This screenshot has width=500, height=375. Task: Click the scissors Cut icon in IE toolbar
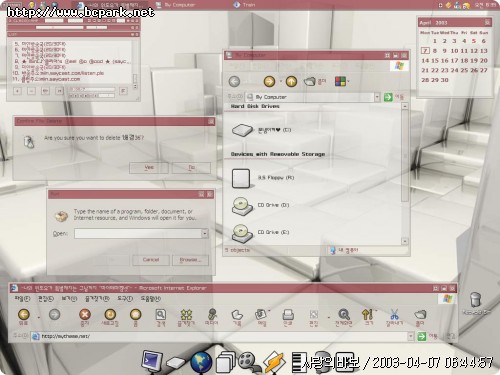tap(394, 314)
